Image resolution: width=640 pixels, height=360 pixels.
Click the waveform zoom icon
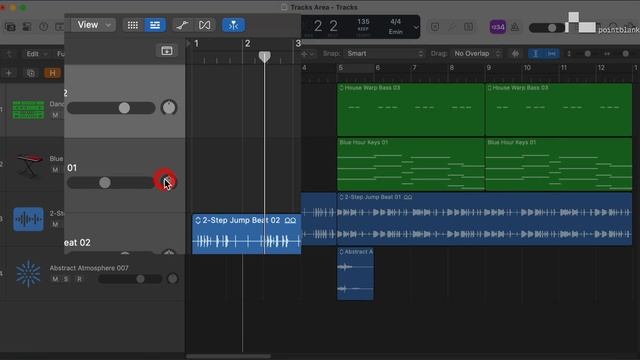[x=516, y=53]
